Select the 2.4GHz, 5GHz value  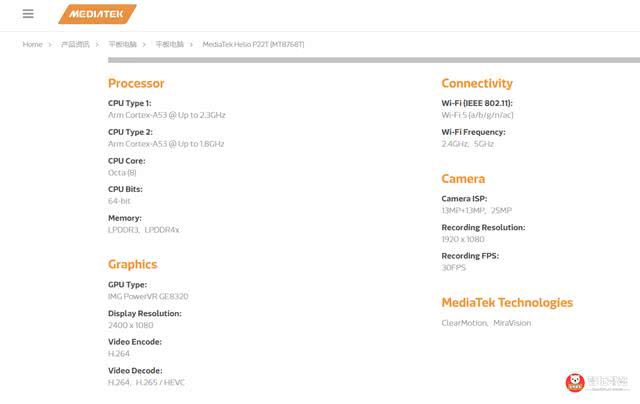pyautogui.click(x=468, y=144)
